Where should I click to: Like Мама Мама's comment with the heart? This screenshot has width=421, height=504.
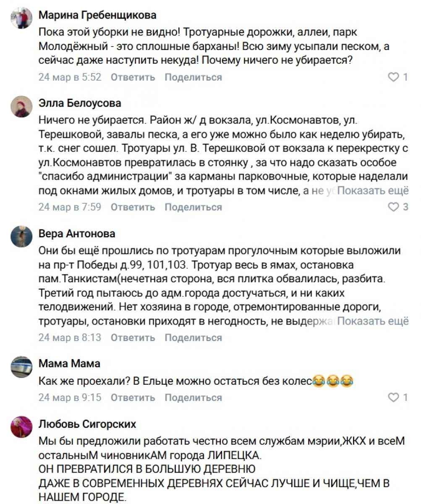click(393, 397)
